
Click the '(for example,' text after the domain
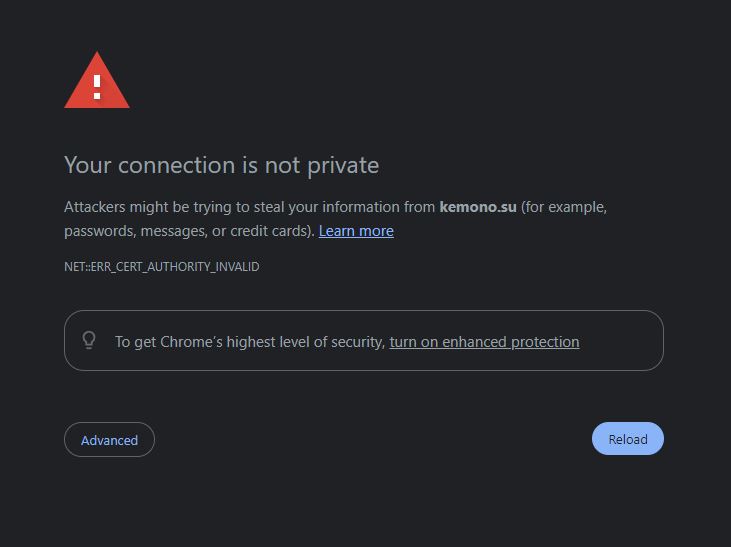tap(564, 207)
